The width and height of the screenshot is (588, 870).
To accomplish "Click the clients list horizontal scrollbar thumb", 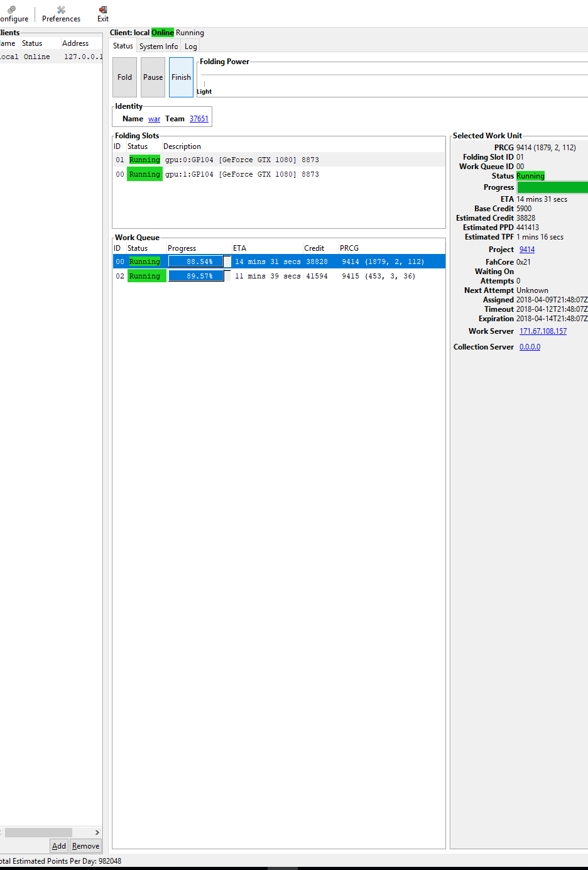I will tap(38, 832).
